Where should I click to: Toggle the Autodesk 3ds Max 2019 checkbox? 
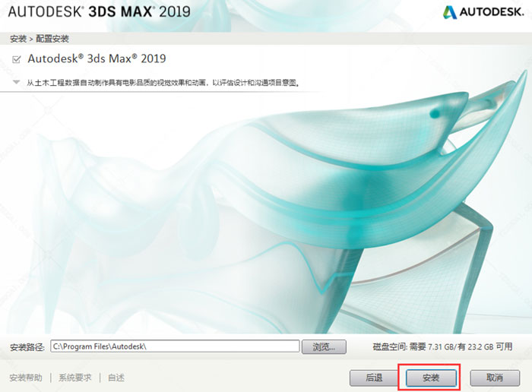pyautogui.click(x=16, y=60)
